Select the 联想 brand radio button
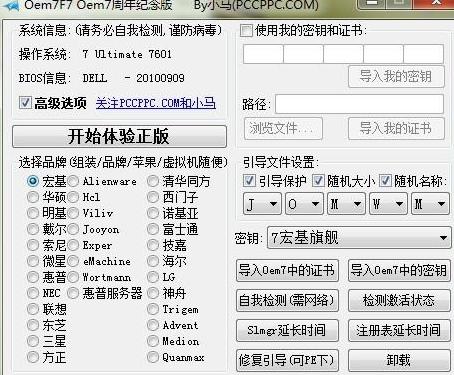The image size is (454, 375). tap(33, 309)
